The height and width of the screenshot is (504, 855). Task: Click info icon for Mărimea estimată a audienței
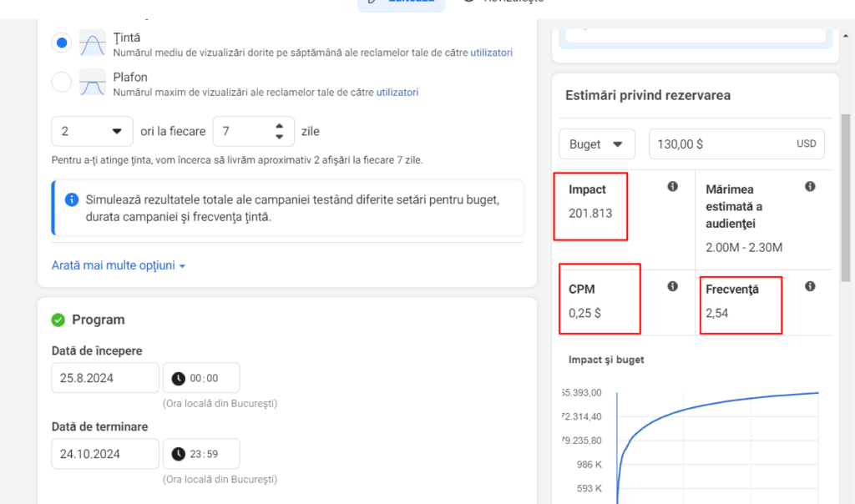coord(810,186)
